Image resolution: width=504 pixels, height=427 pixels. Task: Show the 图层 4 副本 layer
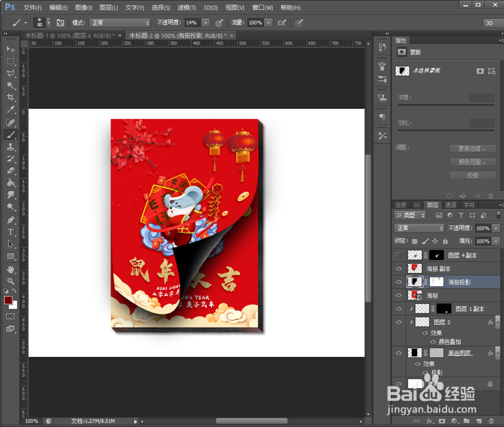(x=399, y=255)
